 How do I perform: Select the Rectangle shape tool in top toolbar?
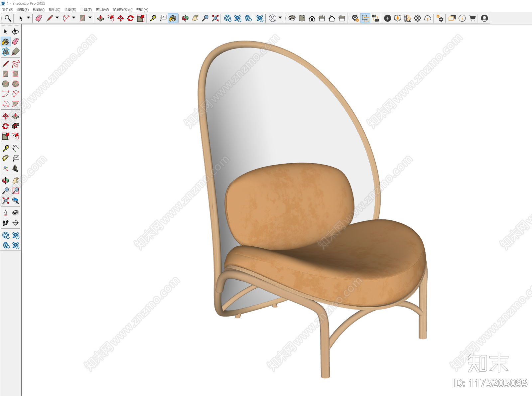[x=82, y=18]
